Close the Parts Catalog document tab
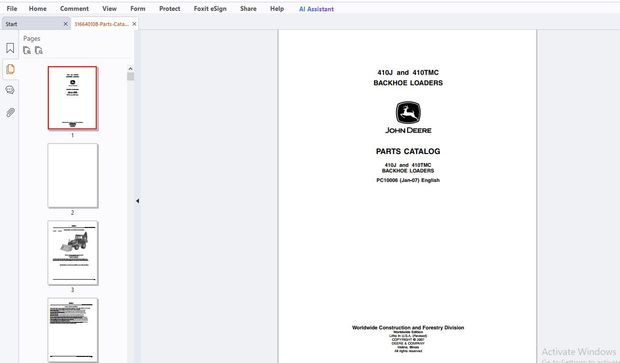The height and width of the screenshot is (363, 620). pos(134,24)
